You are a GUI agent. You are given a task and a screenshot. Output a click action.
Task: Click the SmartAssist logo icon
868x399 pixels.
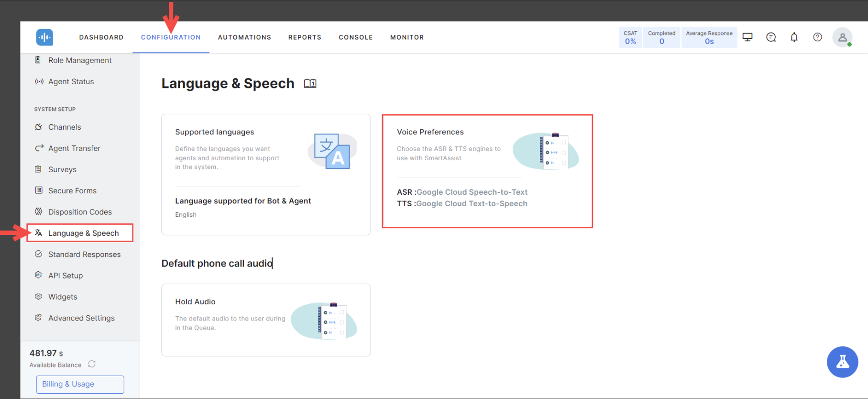(x=44, y=37)
